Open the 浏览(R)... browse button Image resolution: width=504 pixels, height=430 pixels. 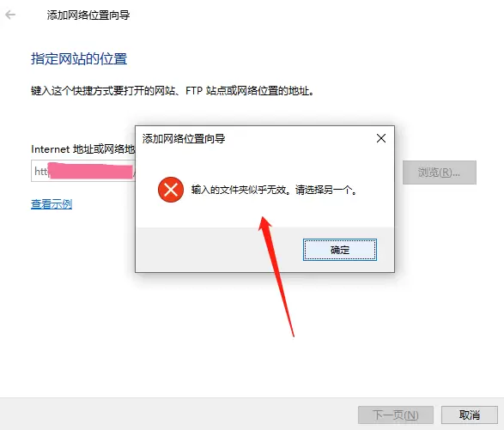pos(440,173)
